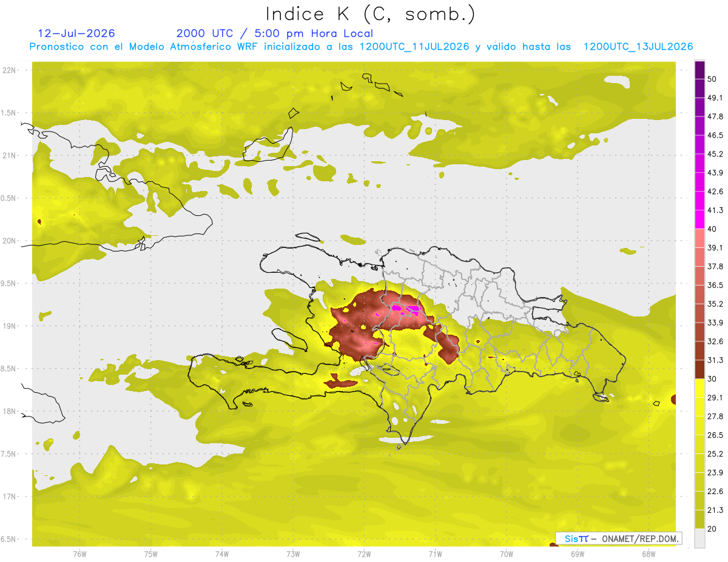
Task: Click the '42.6' legend value
Action: pos(715,192)
